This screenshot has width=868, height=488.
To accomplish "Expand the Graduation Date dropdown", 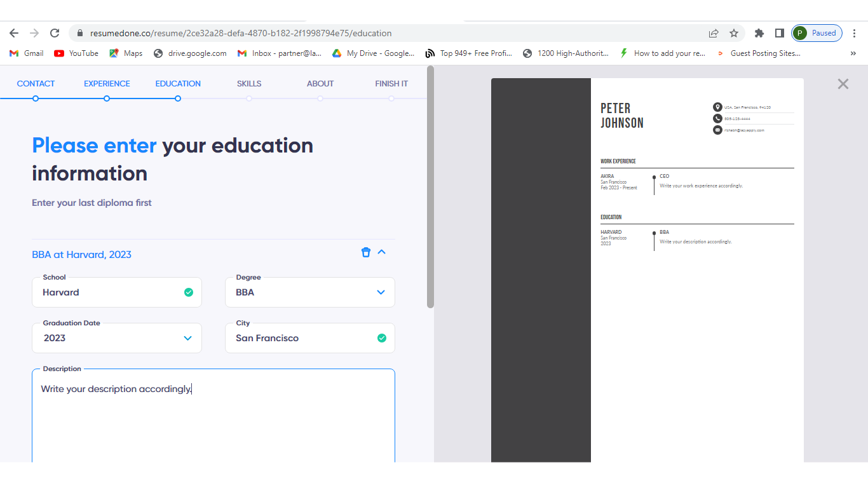I will tap(187, 338).
